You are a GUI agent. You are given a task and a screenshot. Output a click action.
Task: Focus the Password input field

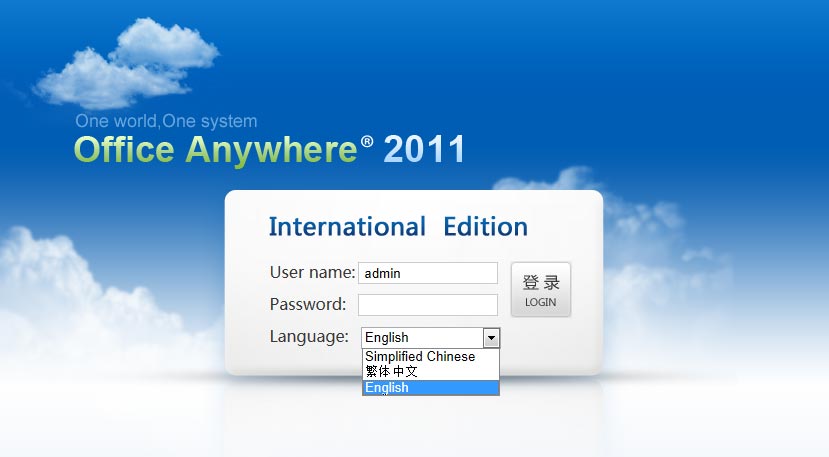coord(428,305)
